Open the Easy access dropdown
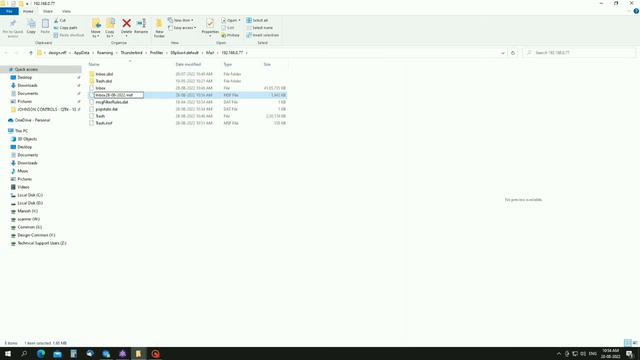640x360 pixels. [x=182, y=28]
